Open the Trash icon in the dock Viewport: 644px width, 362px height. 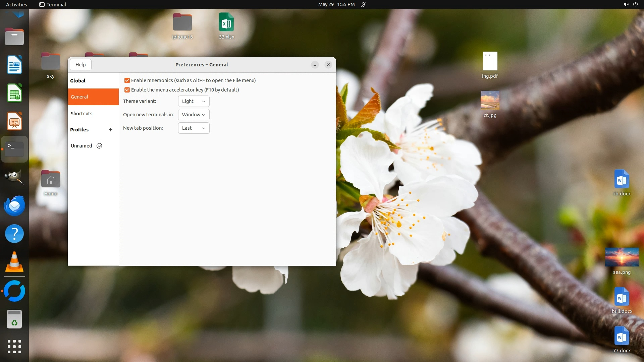coord(14,319)
